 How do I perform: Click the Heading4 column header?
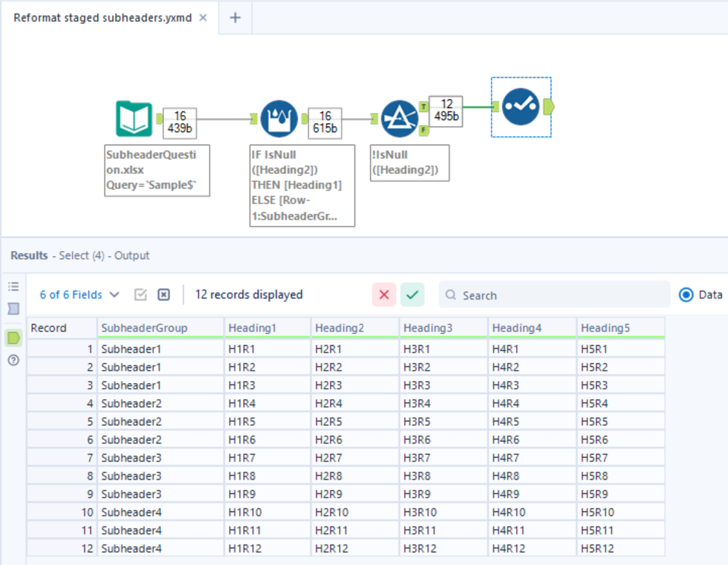[532, 328]
